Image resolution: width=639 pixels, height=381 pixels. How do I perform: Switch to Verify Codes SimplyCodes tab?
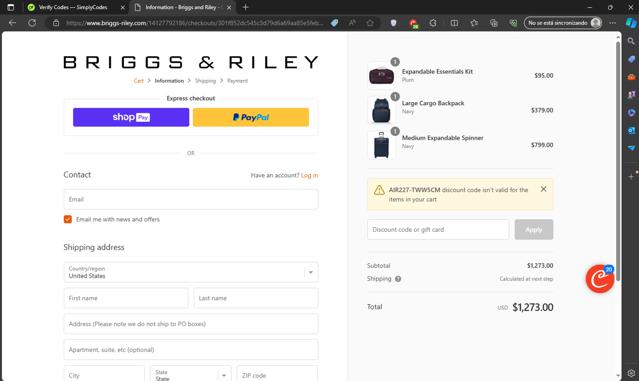pos(73,7)
